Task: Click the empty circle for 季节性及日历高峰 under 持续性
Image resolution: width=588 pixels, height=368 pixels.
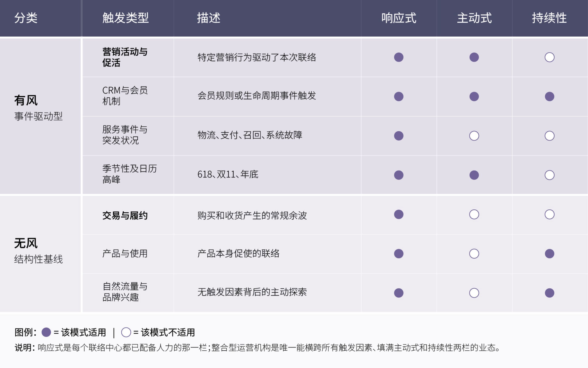Action: click(549, 175)
